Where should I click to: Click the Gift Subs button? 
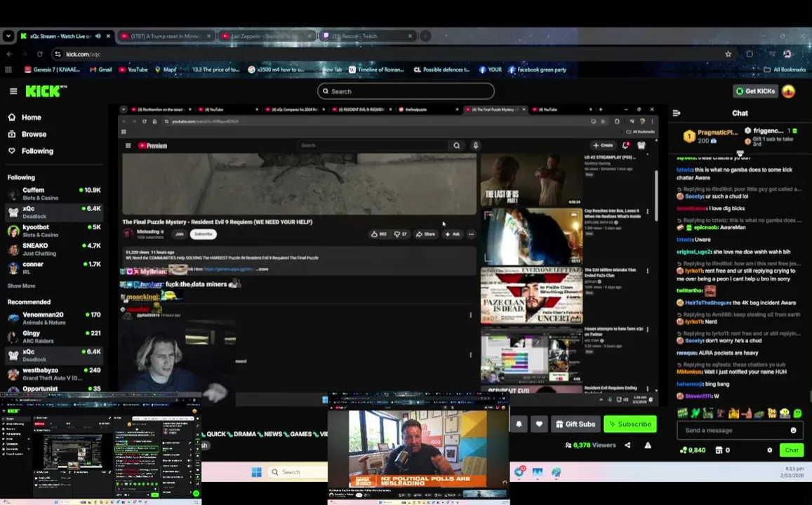[x=575, y=424]
